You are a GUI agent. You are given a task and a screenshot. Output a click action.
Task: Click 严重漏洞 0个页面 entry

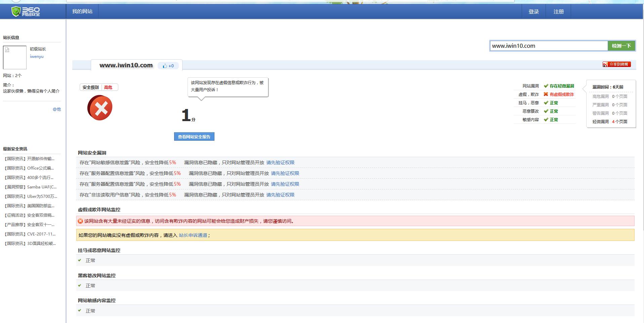[610, 105]
